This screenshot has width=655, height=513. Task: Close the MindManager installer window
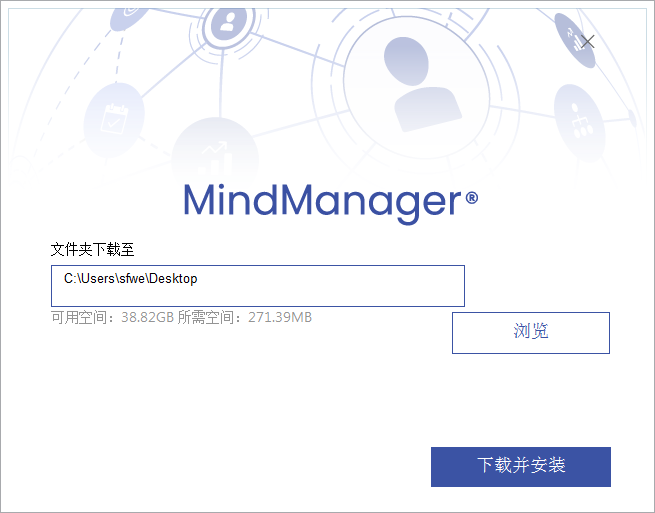[x=587, y=42]
